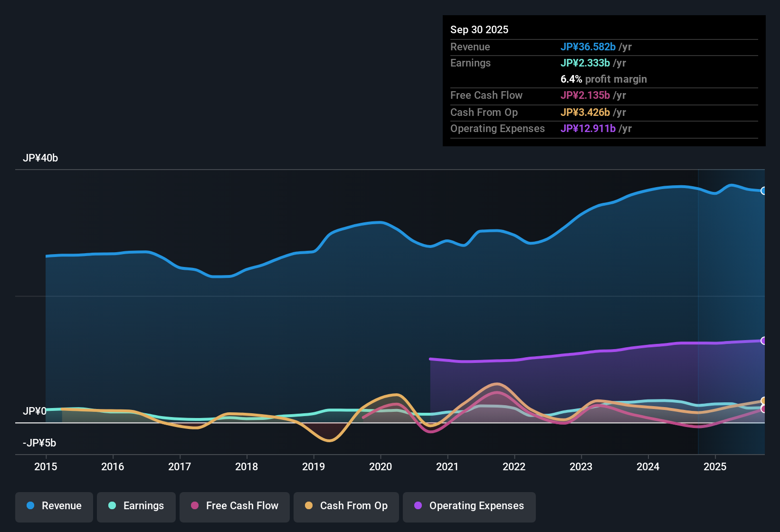Hide the Free Cash Flow series
Screen dimensions: 780x532
tap(234, 506)
